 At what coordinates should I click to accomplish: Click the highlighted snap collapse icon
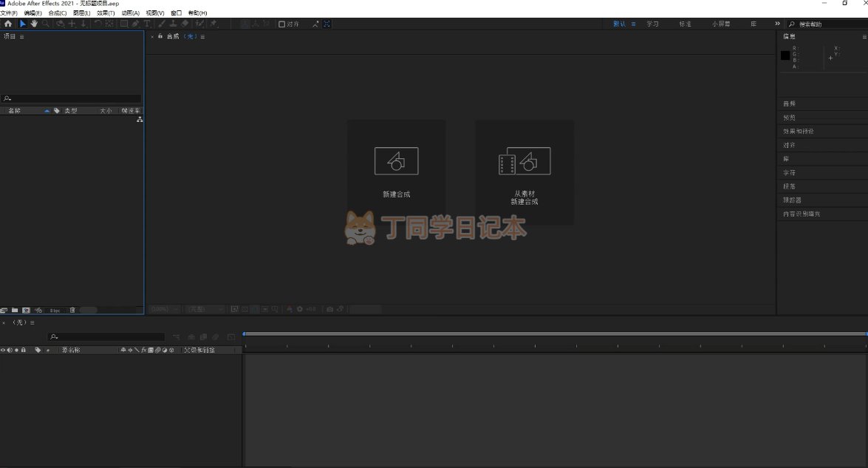pyautogui.click(x=327, y=24)
